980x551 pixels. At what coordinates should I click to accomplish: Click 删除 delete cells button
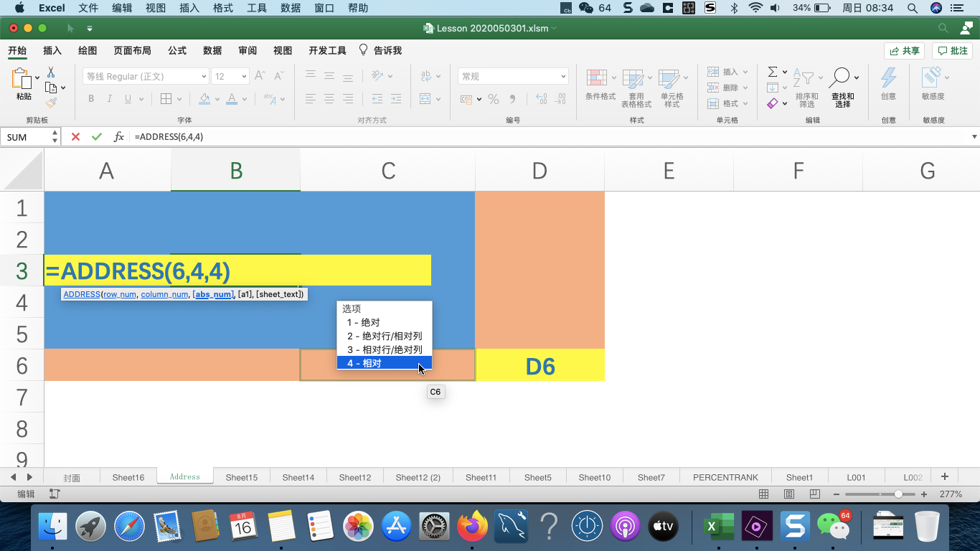[x=727, y=88]
